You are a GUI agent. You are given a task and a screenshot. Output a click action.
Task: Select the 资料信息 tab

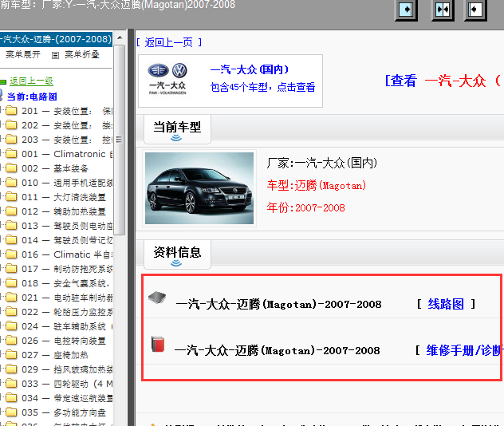pos(177,254)
